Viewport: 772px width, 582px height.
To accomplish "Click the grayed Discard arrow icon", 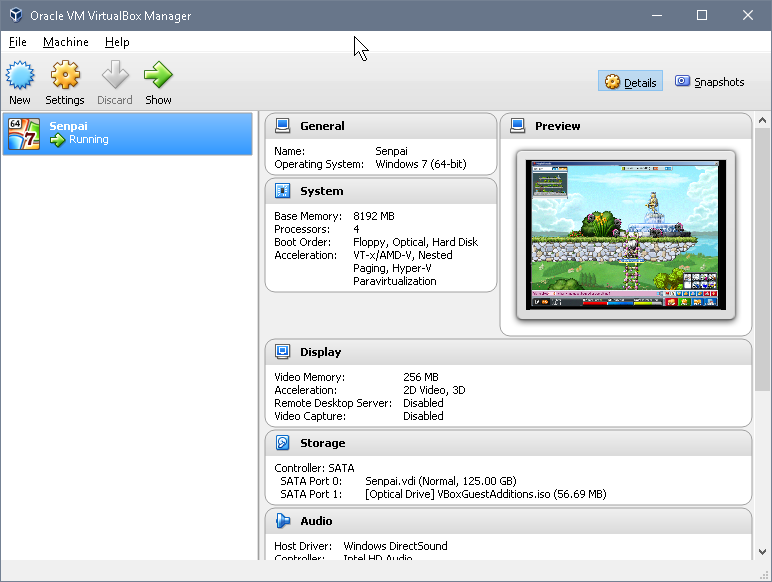I will tap(115, 75).
